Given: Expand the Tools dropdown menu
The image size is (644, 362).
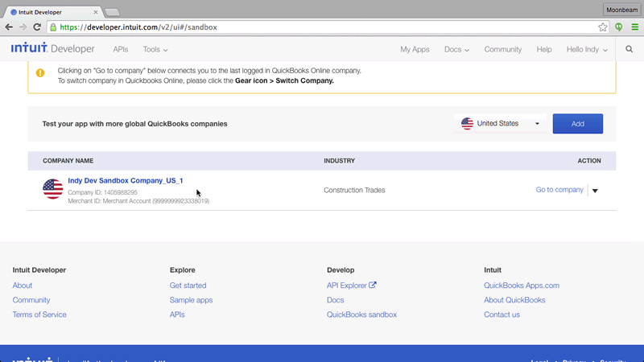Looking at the screenshot, I should tap(155, 49).
